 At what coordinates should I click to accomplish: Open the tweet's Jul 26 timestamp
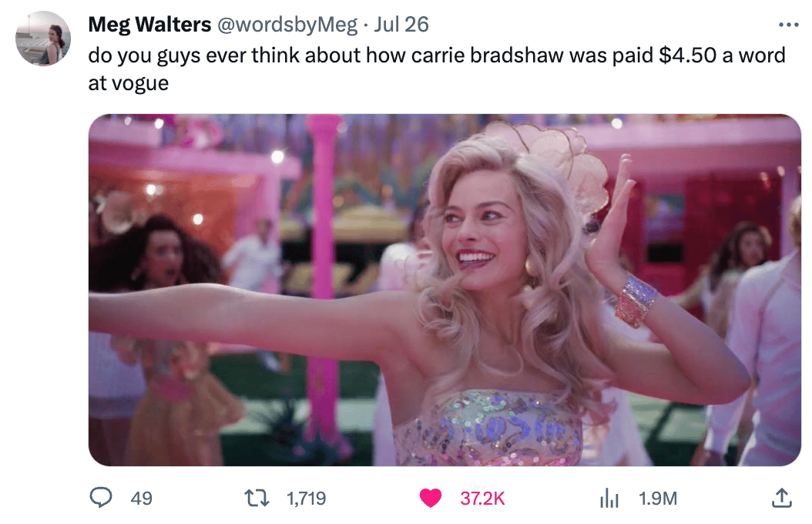(x=401, y=25)
